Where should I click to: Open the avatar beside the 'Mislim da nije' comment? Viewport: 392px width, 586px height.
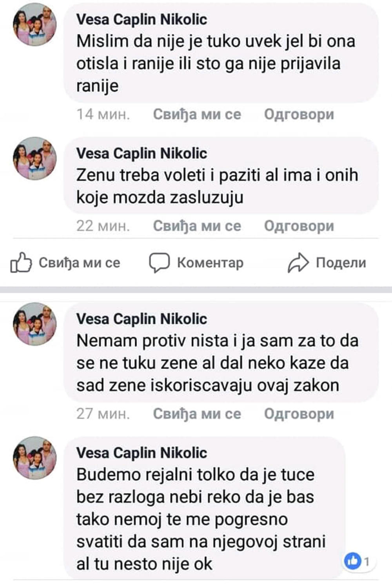click(35, 25)
